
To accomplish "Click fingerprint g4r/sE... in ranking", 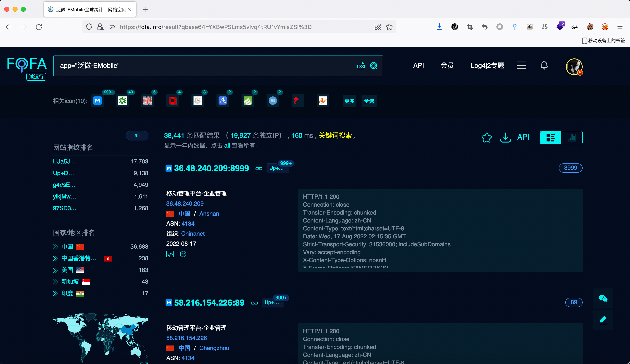I will [x=64, y=185].
